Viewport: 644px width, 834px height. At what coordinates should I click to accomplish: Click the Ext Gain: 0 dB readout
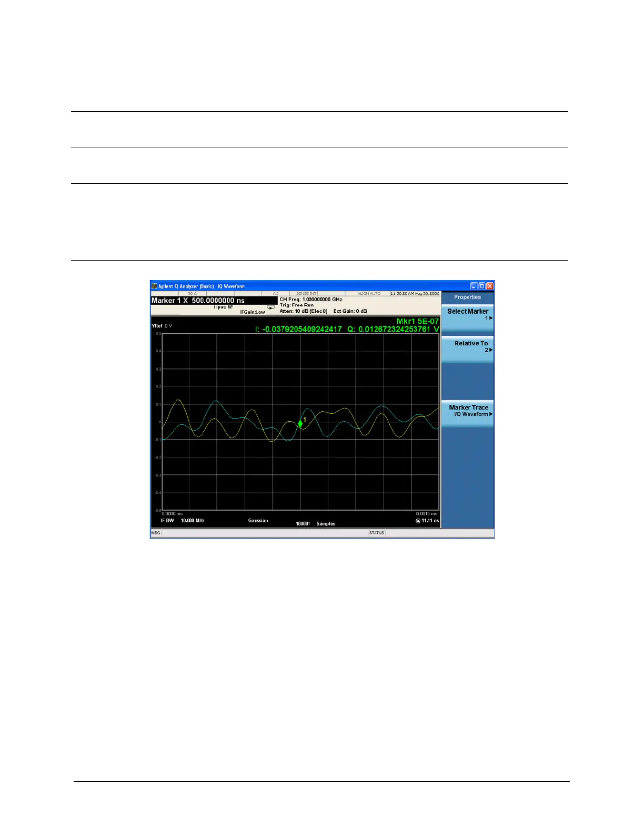coord(350,311)
